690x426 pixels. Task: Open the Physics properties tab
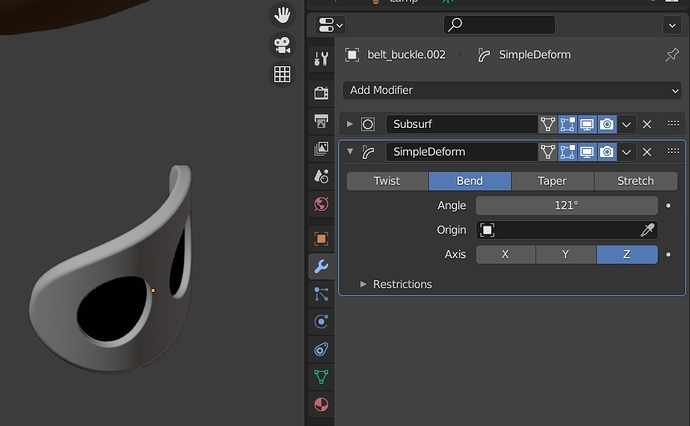click(x=321, y=322)
